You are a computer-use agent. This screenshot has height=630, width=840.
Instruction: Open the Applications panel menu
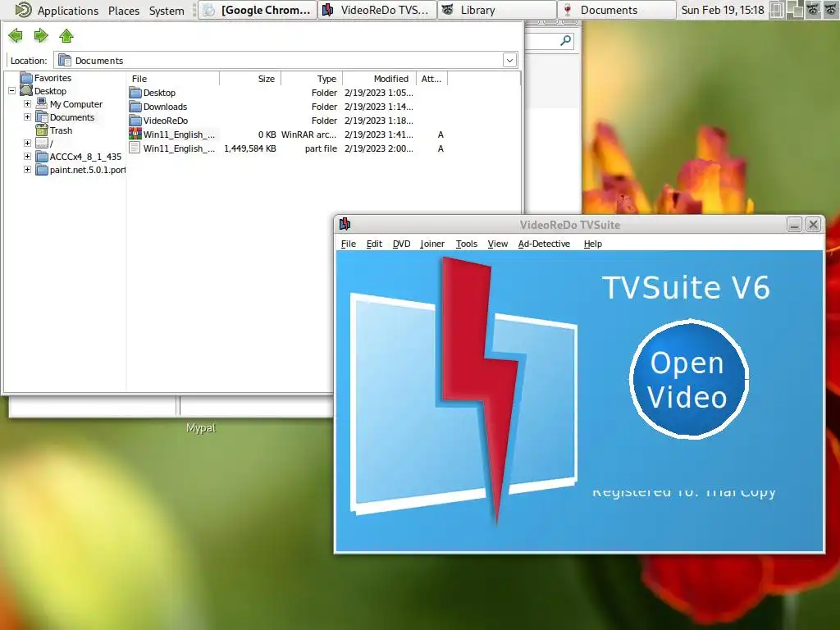pyautogui.click(x=67, y=10)
